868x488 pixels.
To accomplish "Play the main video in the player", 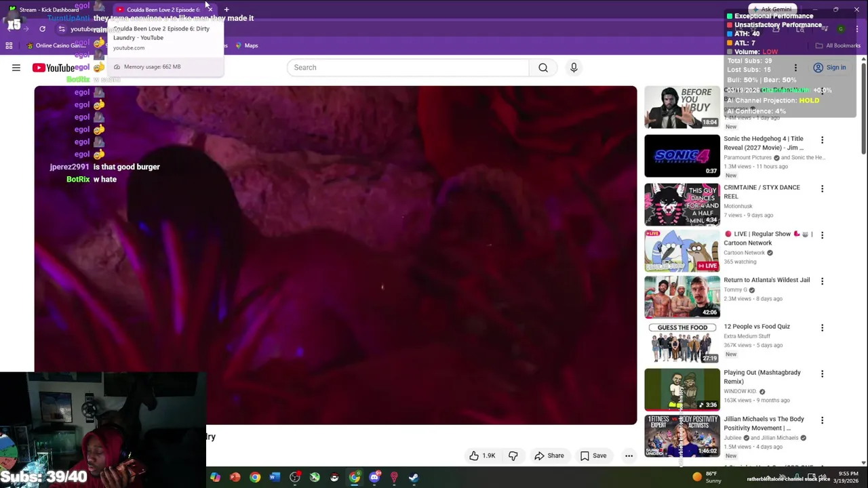I will pyautogui.click(x=336, y=255).
